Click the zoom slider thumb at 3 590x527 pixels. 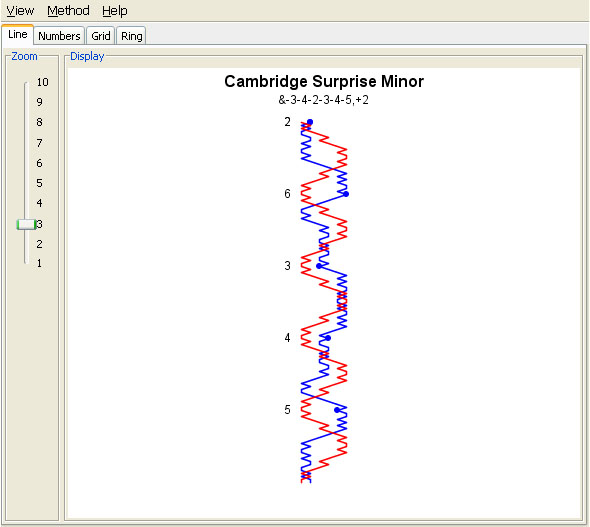tap(26, 225)
